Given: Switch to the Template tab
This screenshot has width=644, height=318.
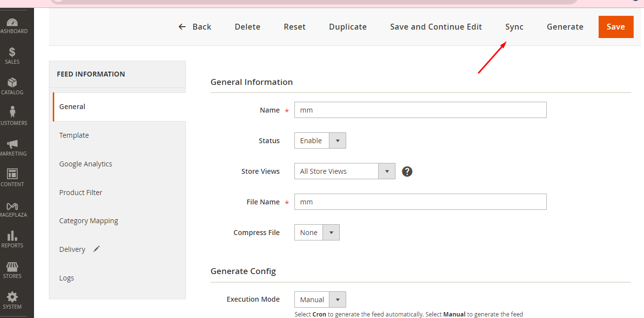Looking at the screenshot, I should (74, 135).
